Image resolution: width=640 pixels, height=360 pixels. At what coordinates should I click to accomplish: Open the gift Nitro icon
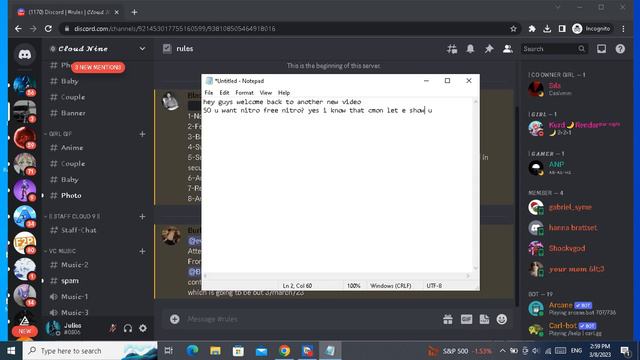click(448, 319)
